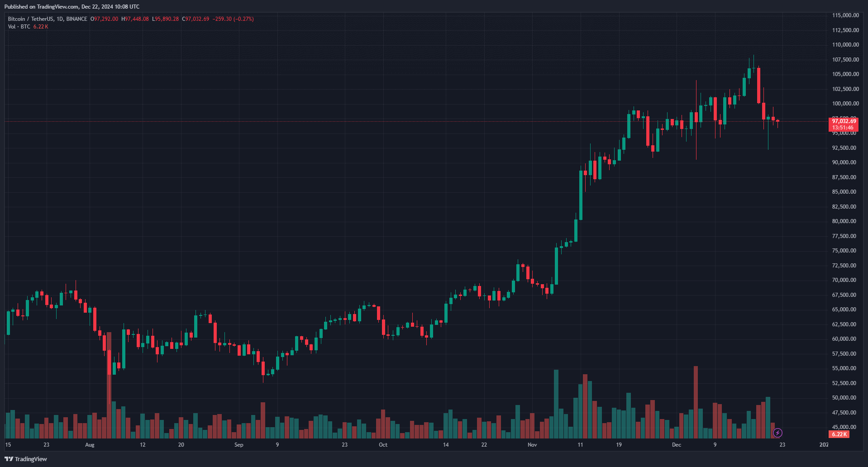The height and width of the screenshot is (467, 868).
Task: Click the '50,000.00' price axis label
Action: coord(844,398)
